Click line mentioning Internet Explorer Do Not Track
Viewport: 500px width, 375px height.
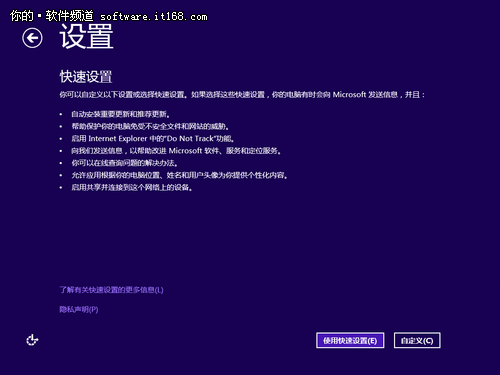tap(153, 139)
